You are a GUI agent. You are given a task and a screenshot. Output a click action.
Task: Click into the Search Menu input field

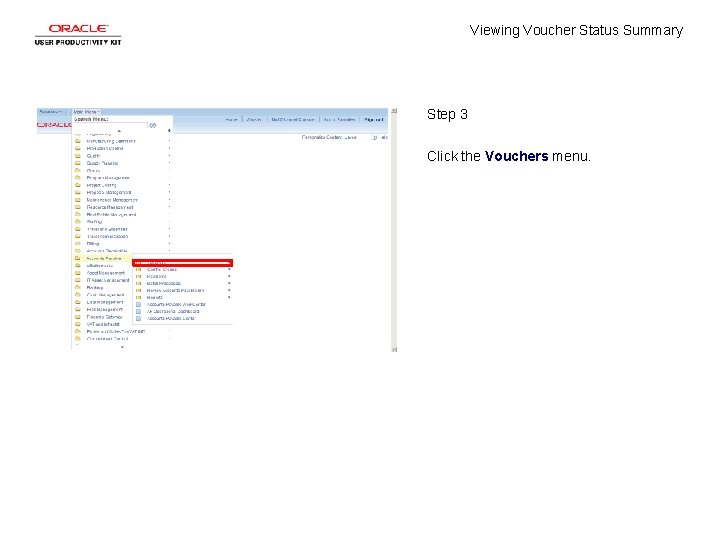(110, 125)
